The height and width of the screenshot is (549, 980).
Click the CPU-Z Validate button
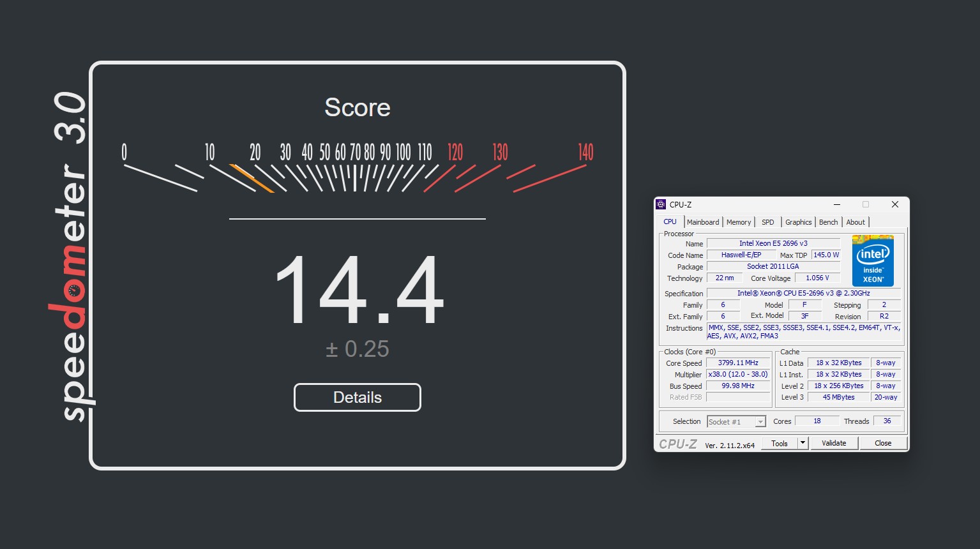[834, 443]
